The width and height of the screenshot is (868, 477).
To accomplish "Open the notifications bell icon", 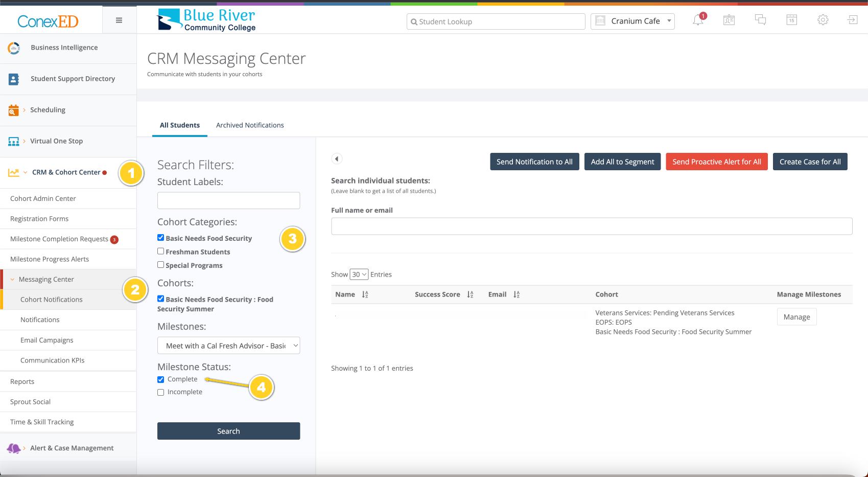I will point(698,20).
